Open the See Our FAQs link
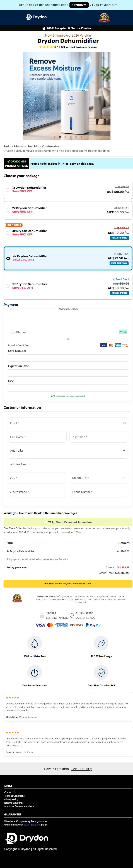 (82, 769)
